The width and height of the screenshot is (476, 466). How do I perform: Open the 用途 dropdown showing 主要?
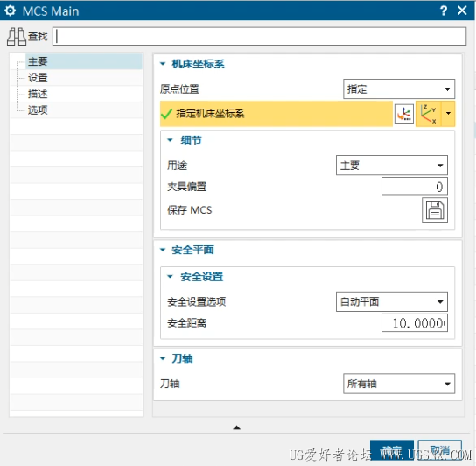(392, 166)
